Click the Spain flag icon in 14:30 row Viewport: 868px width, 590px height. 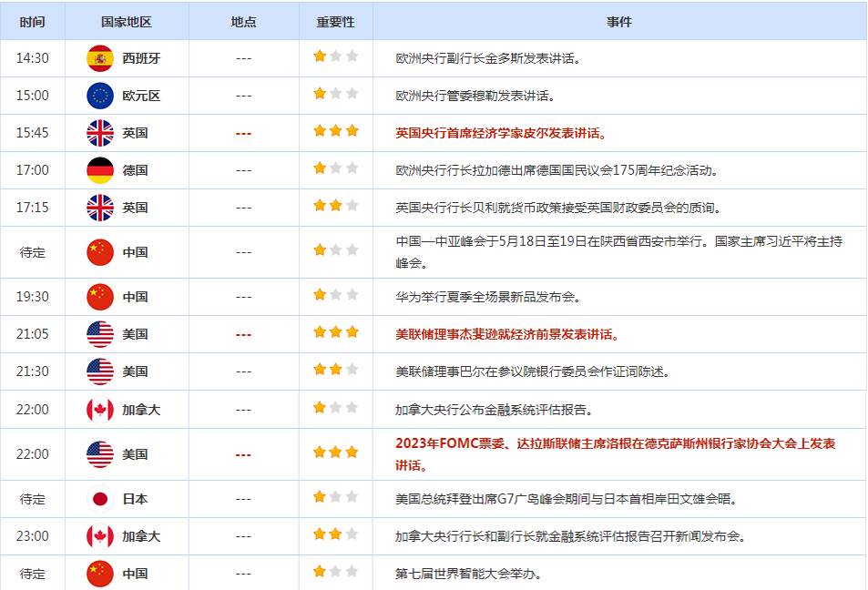pos(100,58)
